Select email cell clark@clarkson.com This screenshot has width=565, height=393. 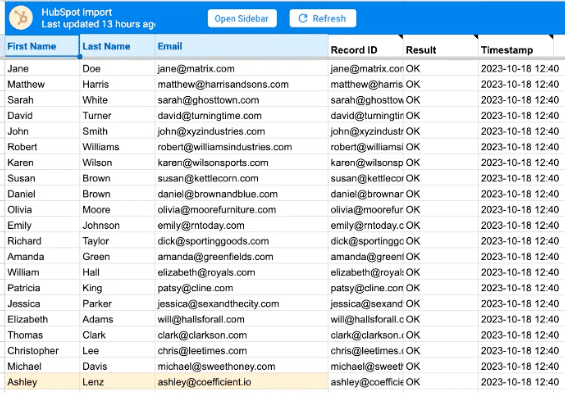pyautogui.click(x=241, y=335)
